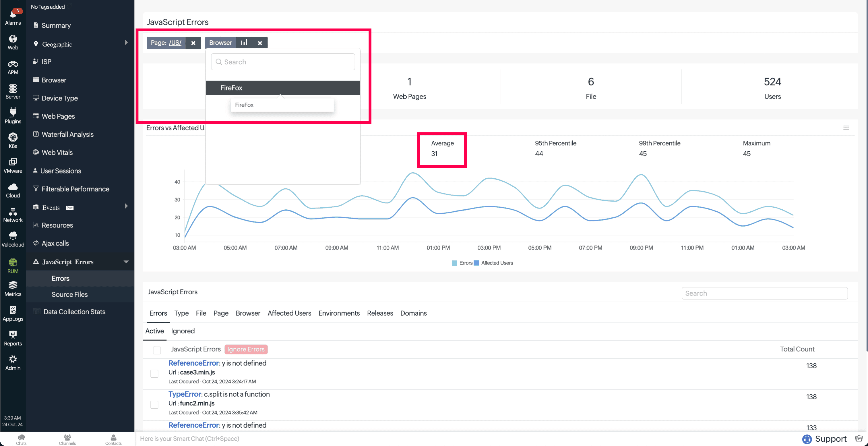Remove the Page /US/ filter

click(x=193, y=43)
